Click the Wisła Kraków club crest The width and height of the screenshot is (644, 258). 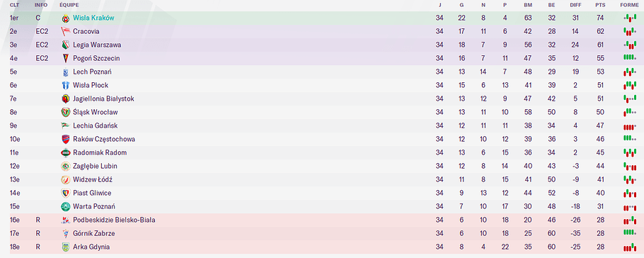65,18
